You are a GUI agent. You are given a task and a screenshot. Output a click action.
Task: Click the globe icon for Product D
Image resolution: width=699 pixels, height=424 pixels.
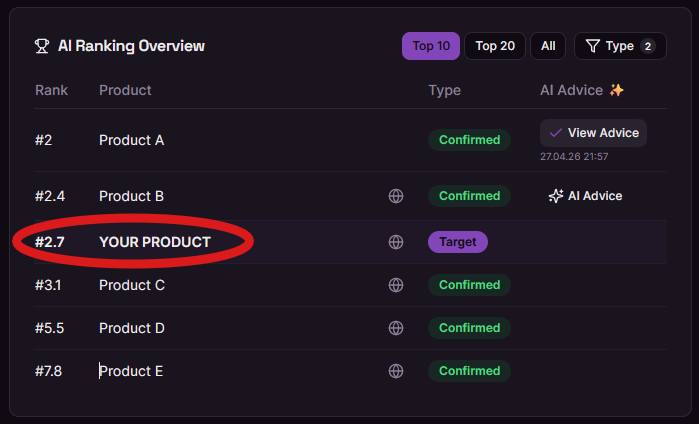pos(396,328)
